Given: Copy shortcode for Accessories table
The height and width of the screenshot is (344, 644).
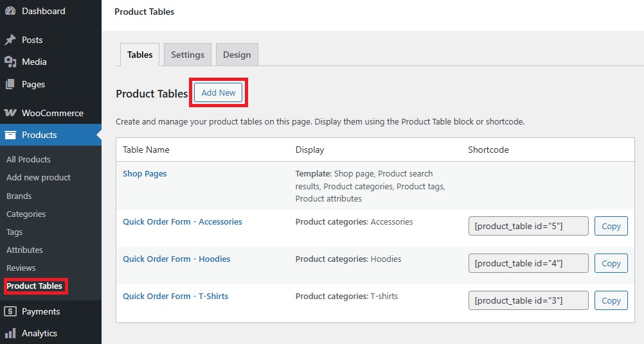Looking at the screenshot, I should [x=611, y=226].
